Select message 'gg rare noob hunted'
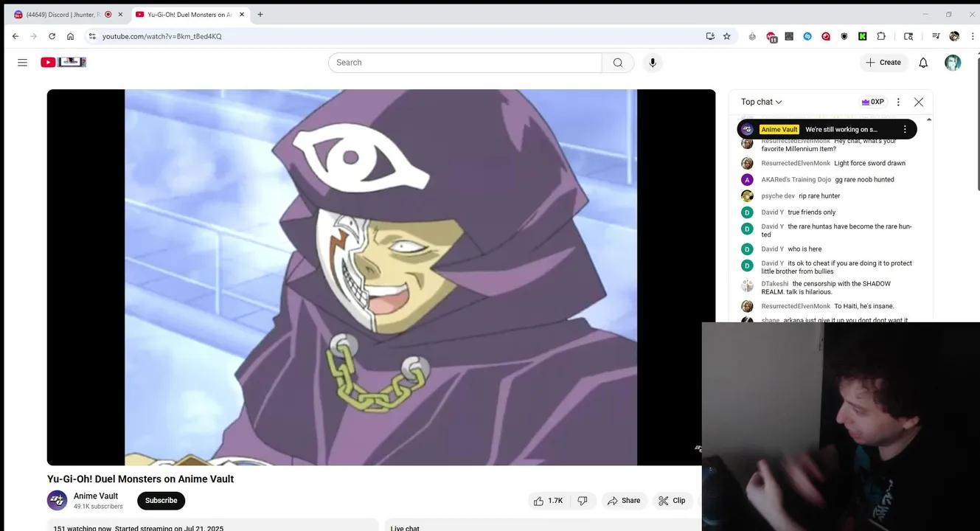Viewport: 980px width, 531px height. (864, 180)
